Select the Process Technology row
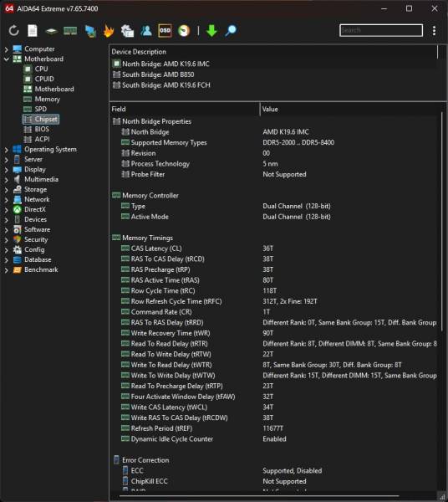Viewport: 448px width, 502px height. pos(275,164)
